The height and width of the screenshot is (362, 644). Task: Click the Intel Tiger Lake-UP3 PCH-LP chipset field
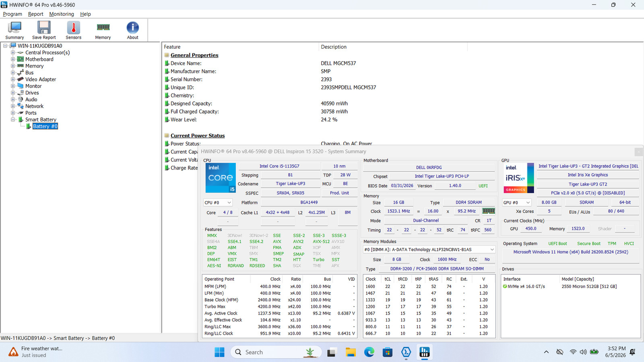click(442, 176)
